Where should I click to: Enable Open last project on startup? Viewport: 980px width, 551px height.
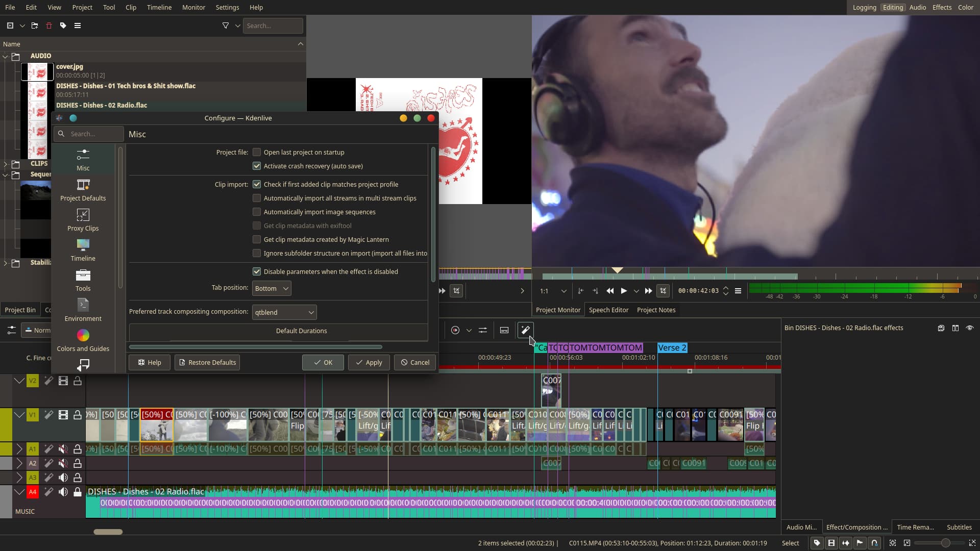[257, 152]
